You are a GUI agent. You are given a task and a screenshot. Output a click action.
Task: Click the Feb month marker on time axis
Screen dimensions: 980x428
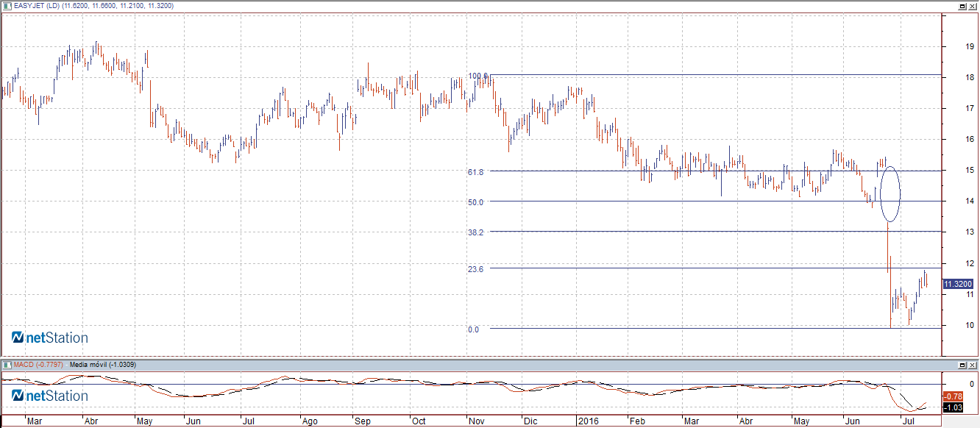point(638,422)
